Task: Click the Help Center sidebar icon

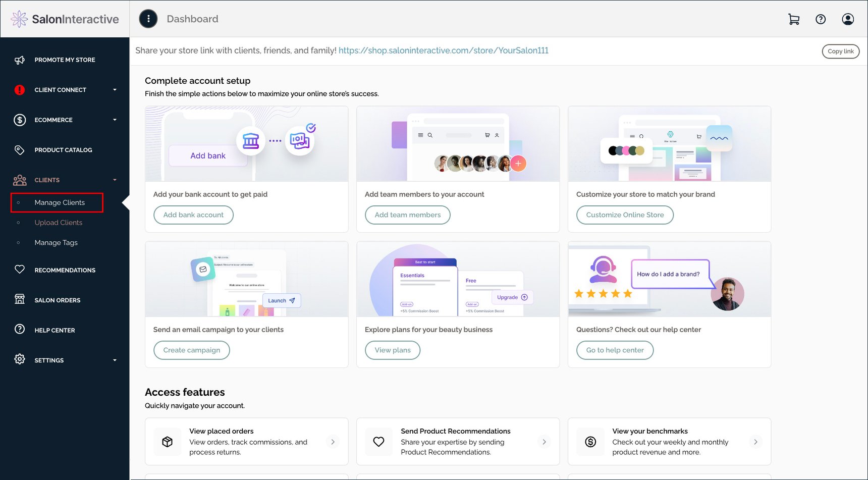Action: click(x=20, y=330)
